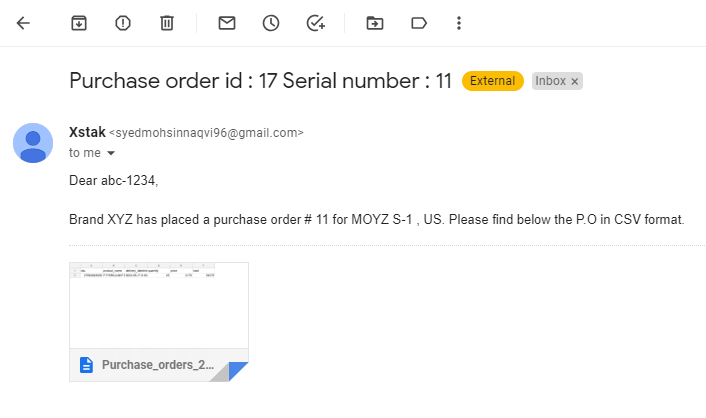Click the Purchase_orders attachment file name

tap(158, 366)
